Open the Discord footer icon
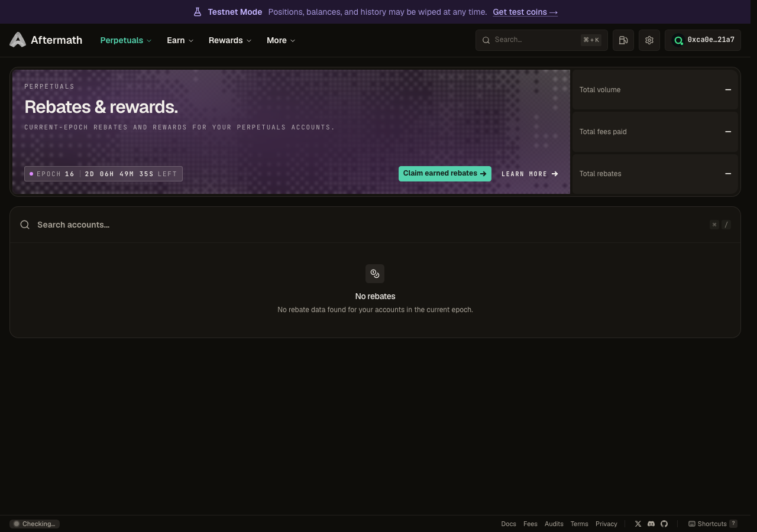The width and height of the screenshot is (757, 532). coord(651,524)
